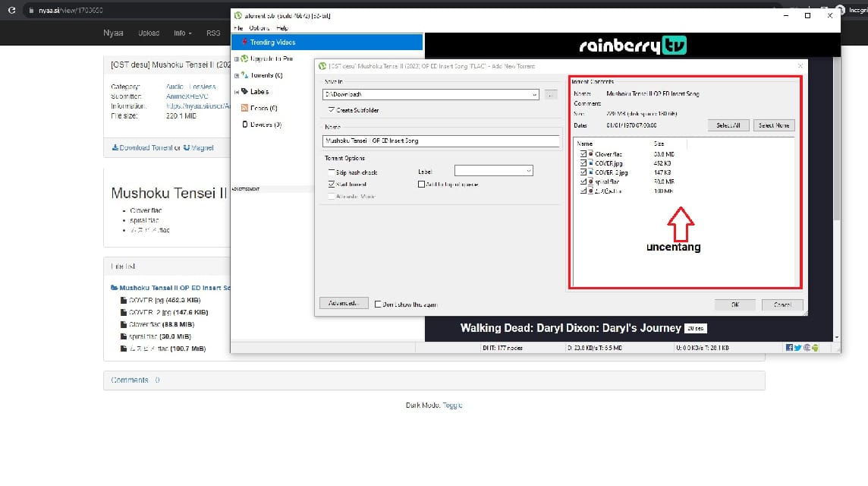
Task: Open the uTorrent Options menu
Action: (x=259, y=27)
